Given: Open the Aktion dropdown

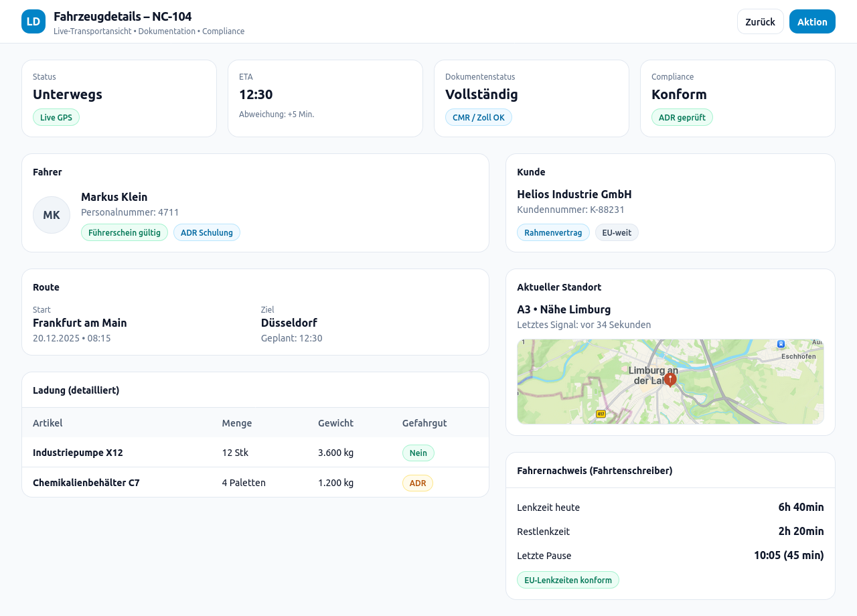Looking at the screenshot, I should [x=812, y=21].
